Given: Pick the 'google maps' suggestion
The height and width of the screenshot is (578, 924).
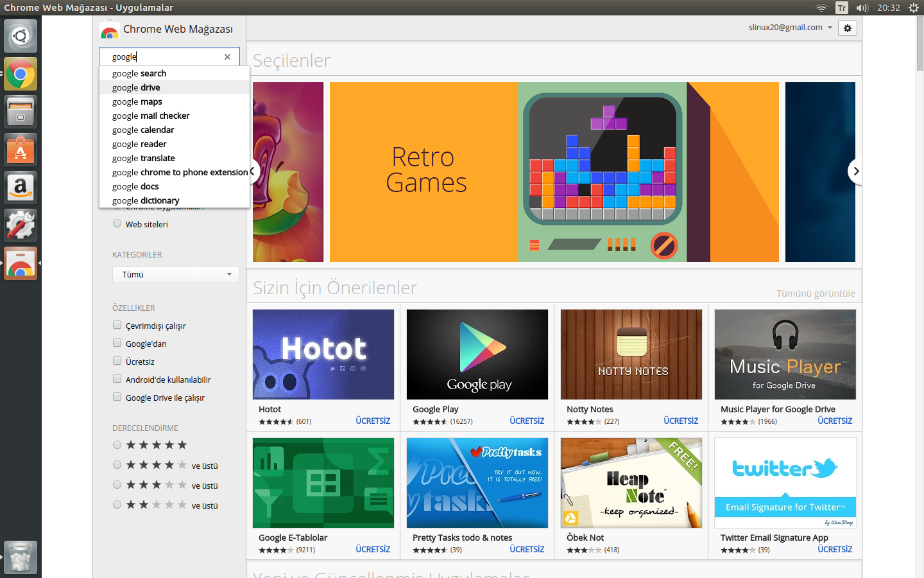Looking at the screenshot, I should 175,101.
